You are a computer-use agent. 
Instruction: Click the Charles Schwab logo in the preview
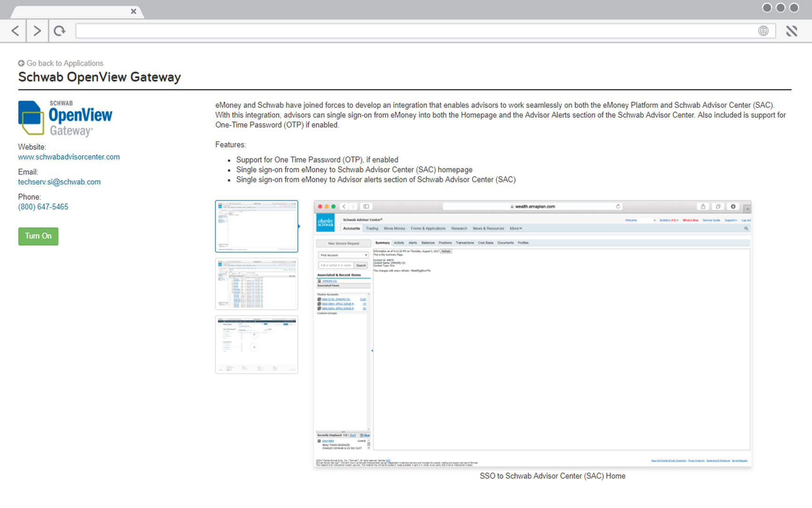pos(325,223)
